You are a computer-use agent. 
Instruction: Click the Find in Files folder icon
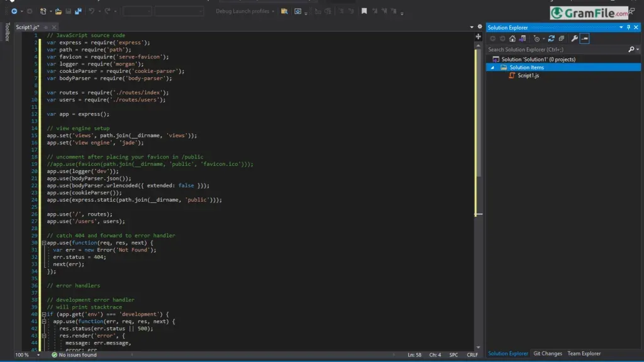(284, 11)
